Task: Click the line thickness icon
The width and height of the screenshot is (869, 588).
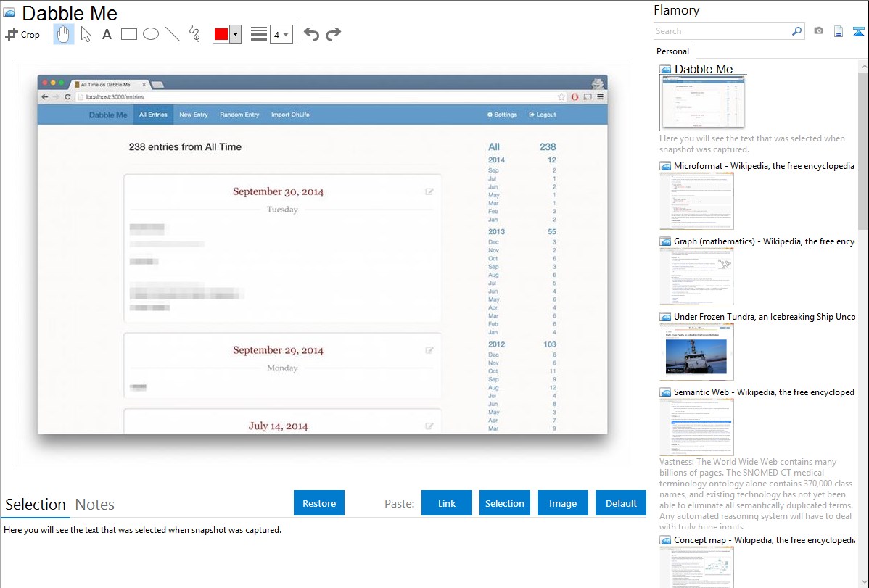Action: pos(258,34)
